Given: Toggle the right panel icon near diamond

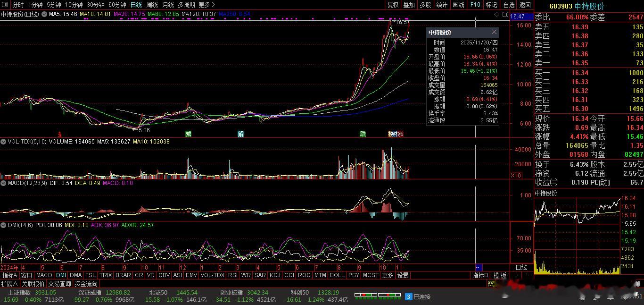Looking at the screenshot, I should pyautogui.click(x=504, y=15).
